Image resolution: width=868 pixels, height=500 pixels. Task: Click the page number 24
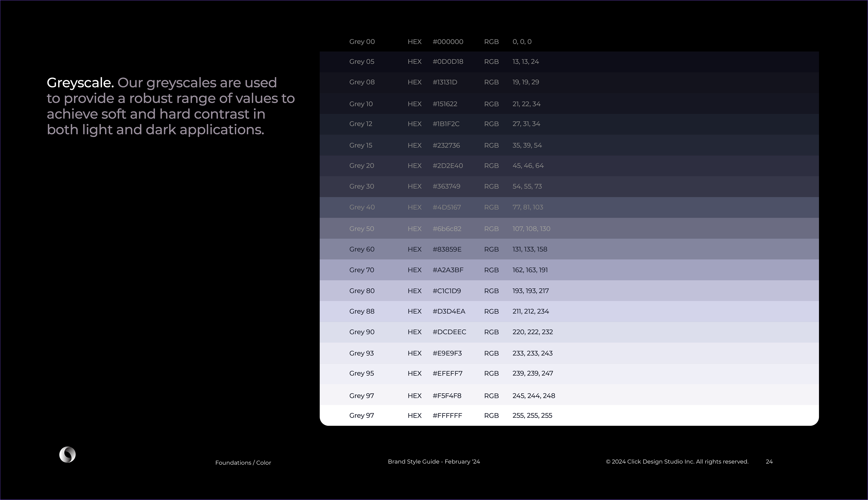(769, 462)
